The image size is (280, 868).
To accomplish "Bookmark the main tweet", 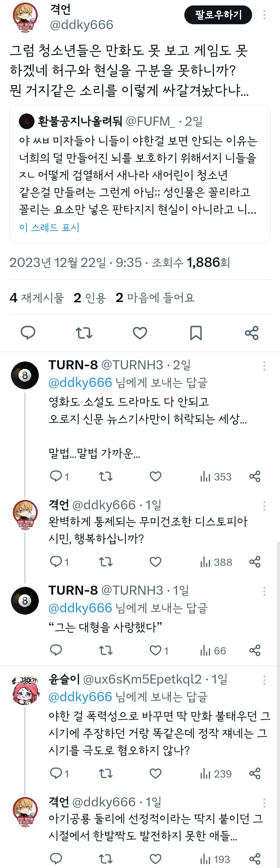I will point(196,332).
